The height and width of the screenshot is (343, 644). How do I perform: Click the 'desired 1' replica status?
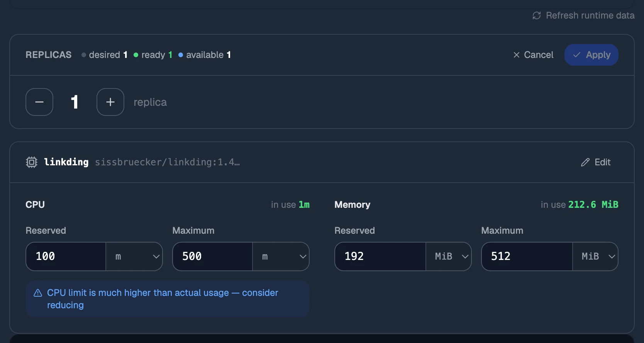[105, 55]
